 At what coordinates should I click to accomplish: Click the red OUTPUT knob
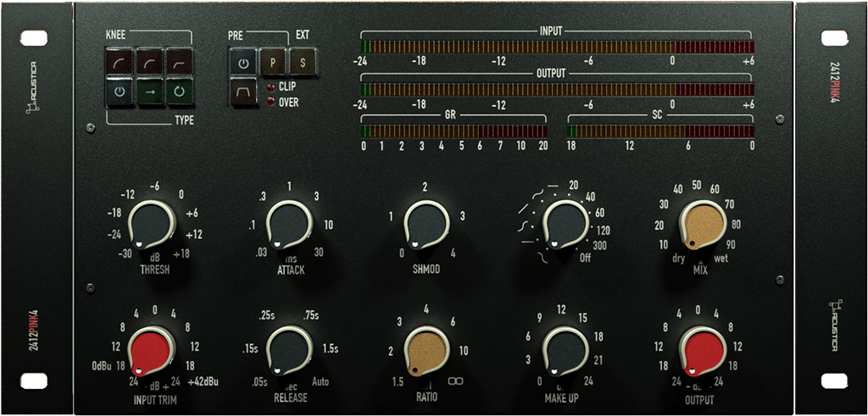click(x=703, y=351)
